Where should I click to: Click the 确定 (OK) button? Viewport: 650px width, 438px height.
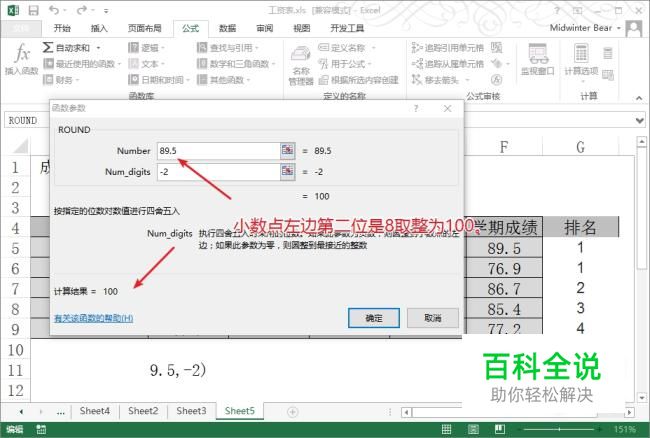374,318
